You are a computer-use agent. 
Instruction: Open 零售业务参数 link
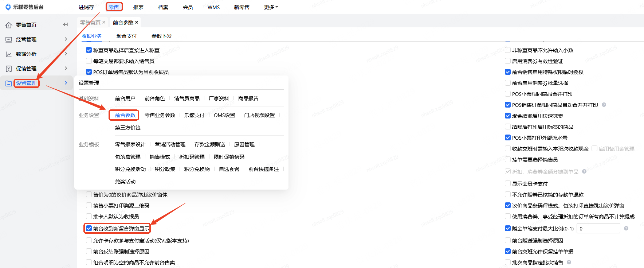(160, 115)
